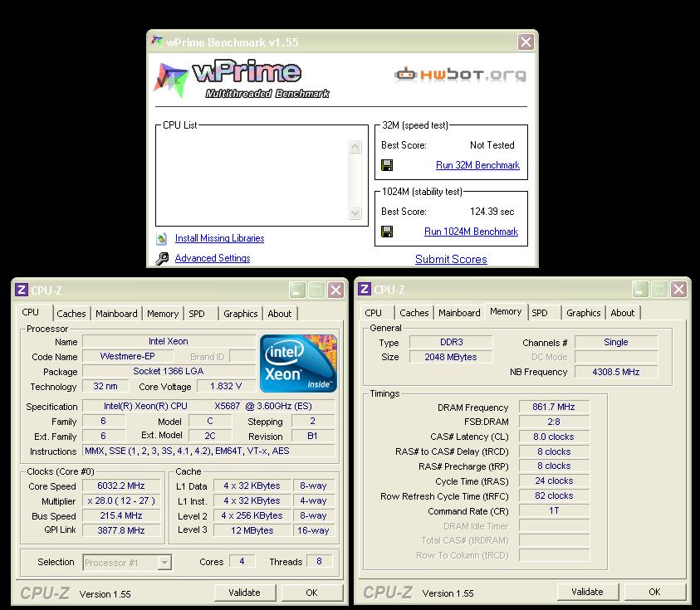The width and height of the screenshot is (700, 610).
Task: Open the Graphics tab in left CPU-Z window
Action: 240,314
